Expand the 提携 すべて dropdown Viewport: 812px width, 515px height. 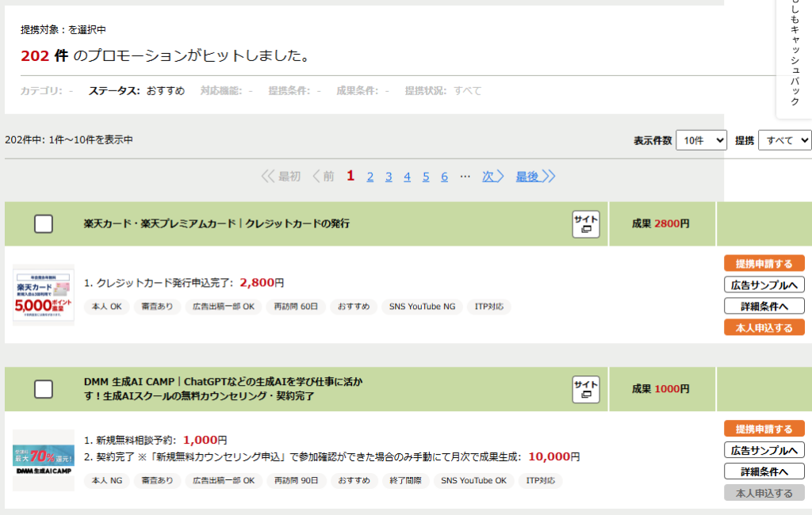(x=784, y=140)
